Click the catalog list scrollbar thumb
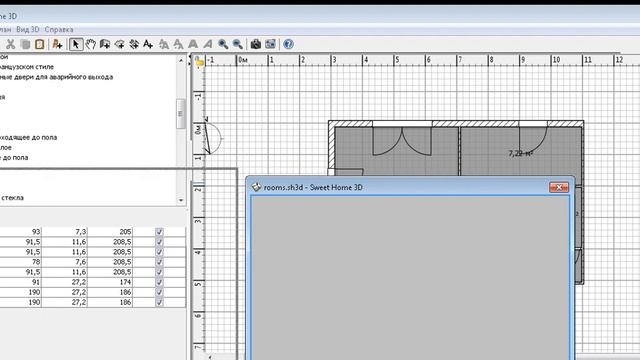This screenshot has width=640, height=360. coord(180,114)
